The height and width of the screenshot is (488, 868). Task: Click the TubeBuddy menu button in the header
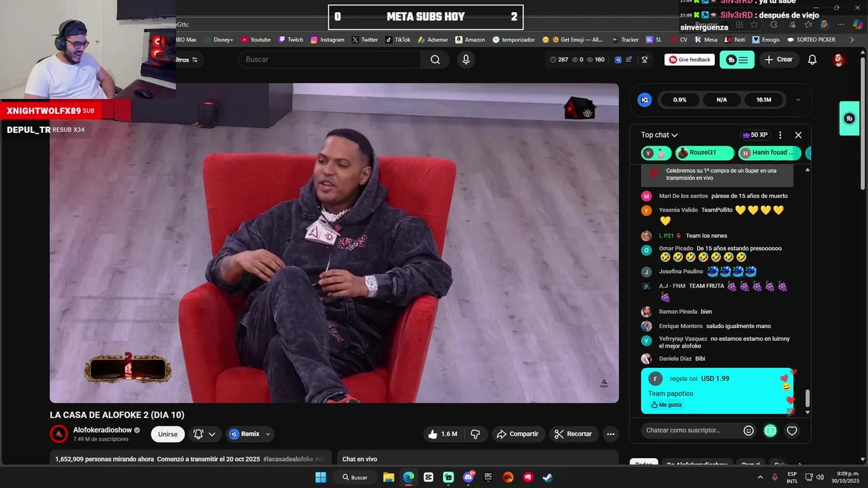click(736, 60)
